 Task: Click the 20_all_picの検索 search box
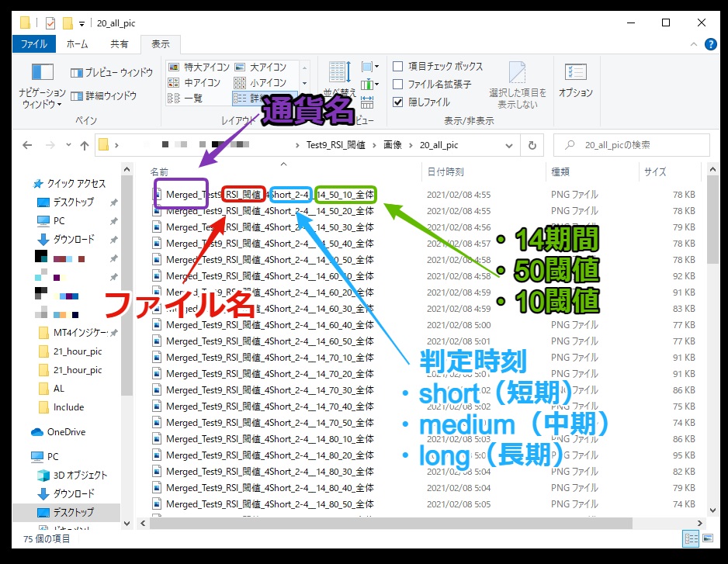(632, 145)
